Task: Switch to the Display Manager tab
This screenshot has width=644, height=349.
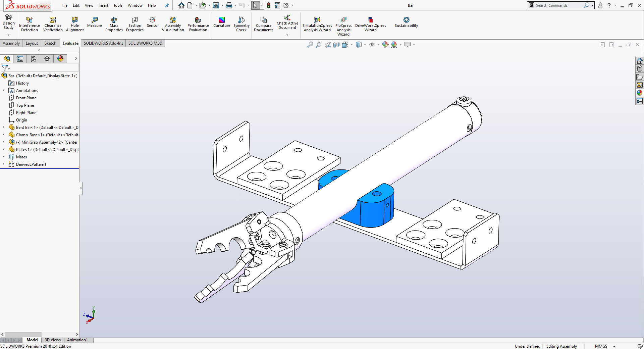Action: point(60,59)
